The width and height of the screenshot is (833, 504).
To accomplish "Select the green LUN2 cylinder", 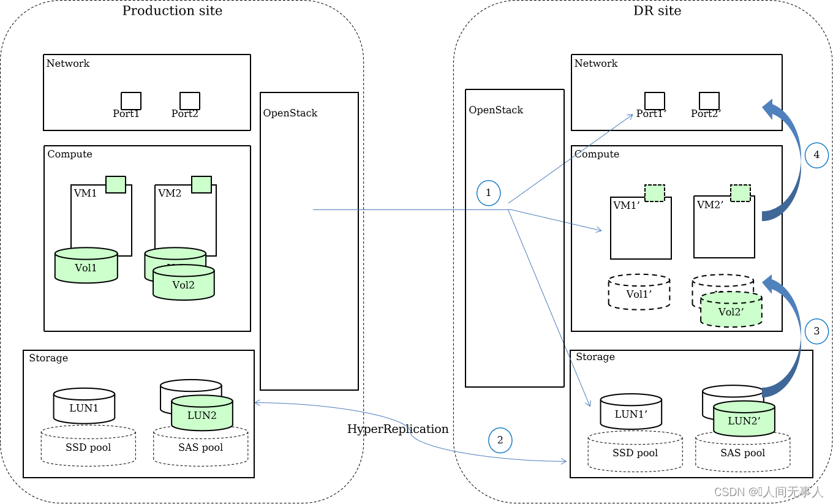I will (202, 413).
